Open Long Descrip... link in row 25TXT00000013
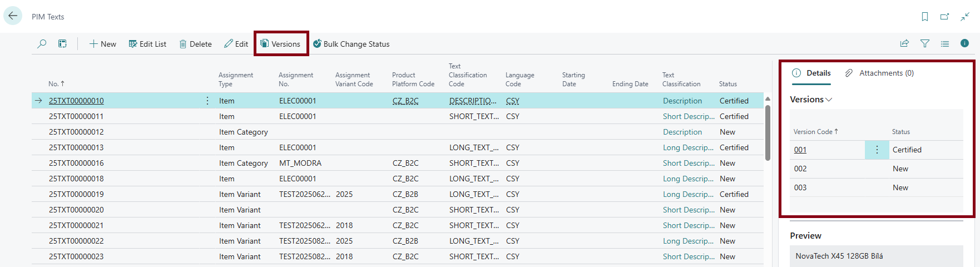 pyautogui.click(x=689, y=147)
